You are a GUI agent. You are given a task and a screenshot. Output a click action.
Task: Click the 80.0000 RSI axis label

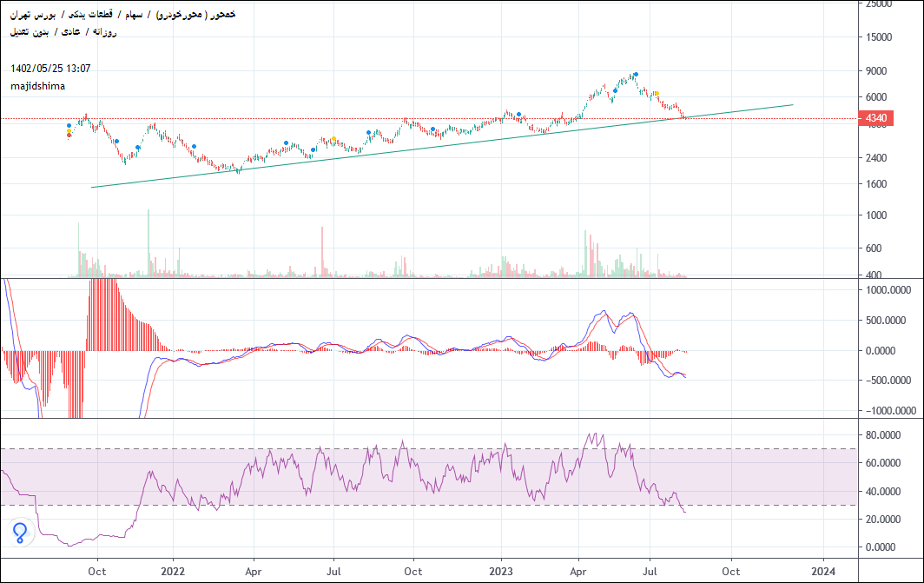882,435
